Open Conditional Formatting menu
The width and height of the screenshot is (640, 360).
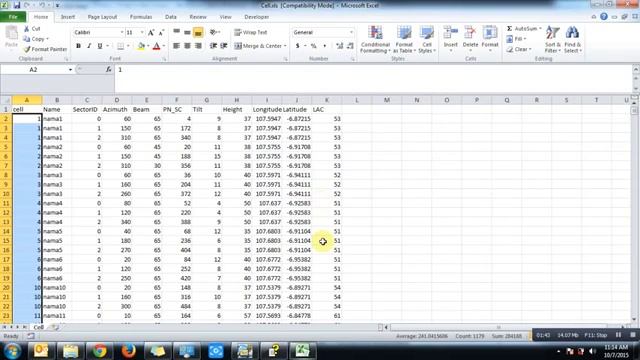(x=375, y=39)
